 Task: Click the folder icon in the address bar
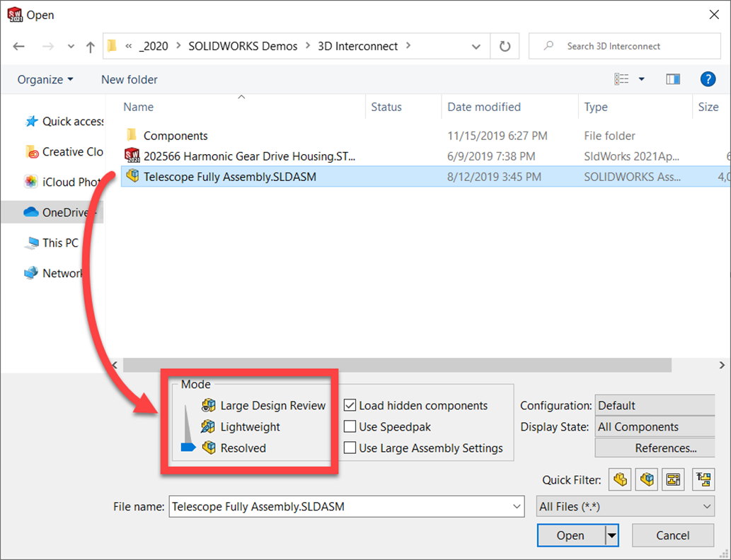112,46
